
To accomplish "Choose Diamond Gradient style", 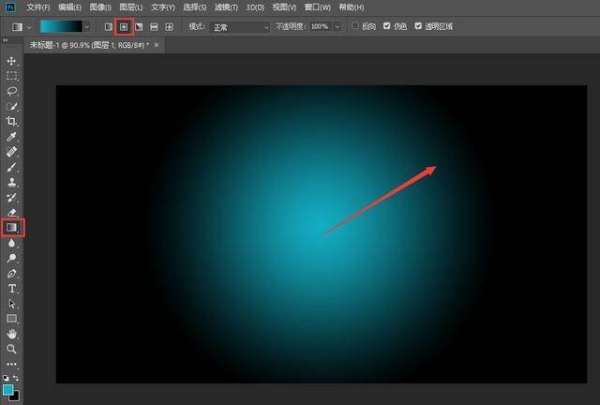I will [x=169, y=27].
